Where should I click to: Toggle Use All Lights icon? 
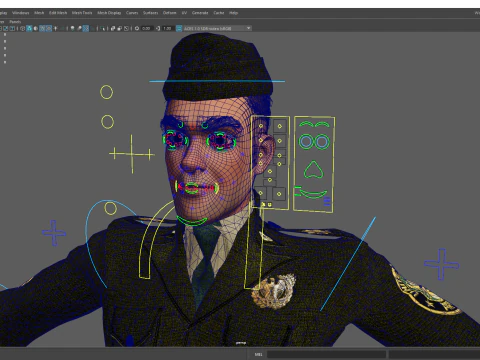(x=55, y=28)
